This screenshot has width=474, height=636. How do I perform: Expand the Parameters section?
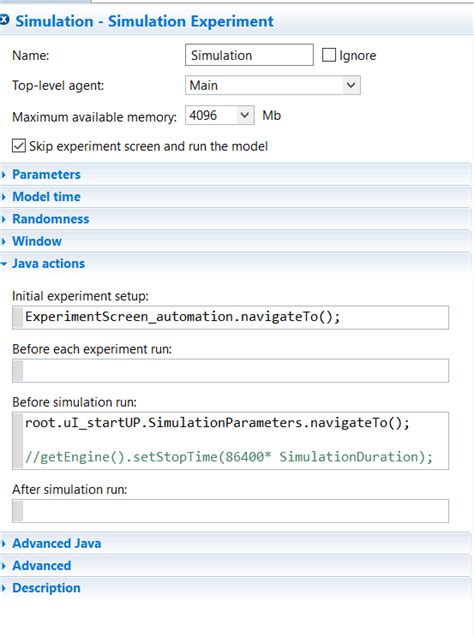(46, 174)
